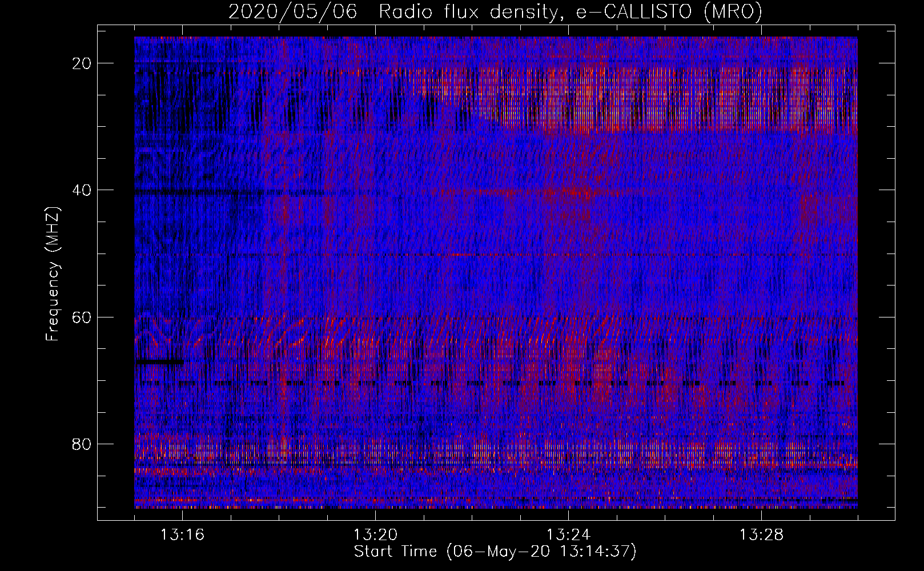924x571 pixels.
Task: Click the 13:24 time tick label
Action: click(x=568, y=535)
